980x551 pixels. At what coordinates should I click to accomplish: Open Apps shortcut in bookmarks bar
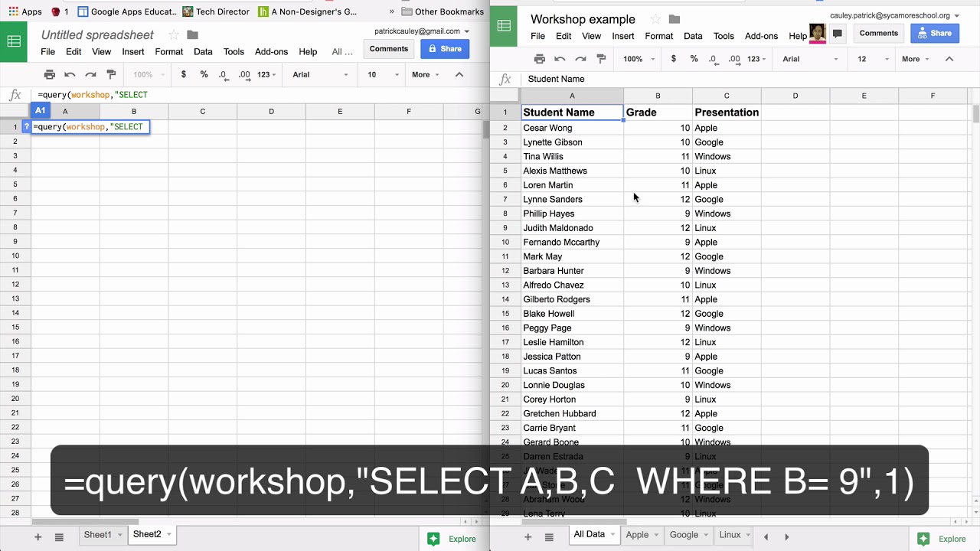point(25,11)
